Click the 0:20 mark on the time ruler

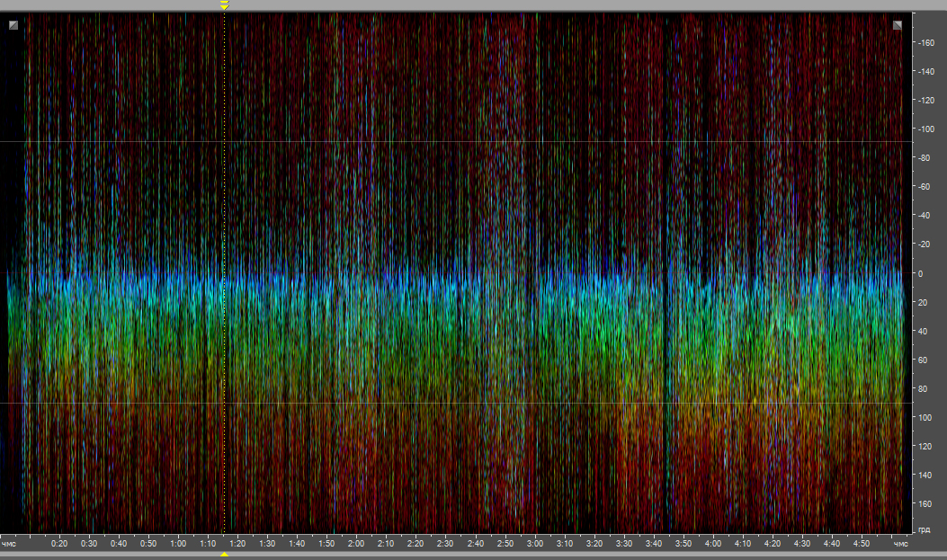click(59, 544)
